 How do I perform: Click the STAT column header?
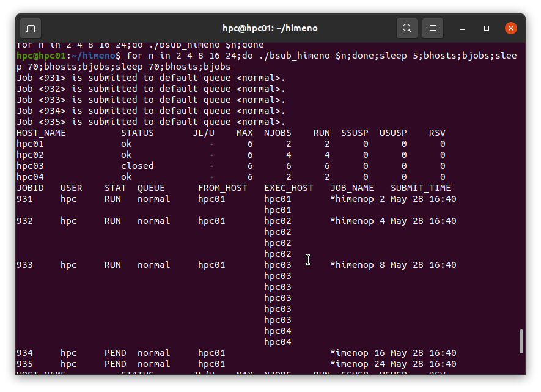click(x=116, y=188)
